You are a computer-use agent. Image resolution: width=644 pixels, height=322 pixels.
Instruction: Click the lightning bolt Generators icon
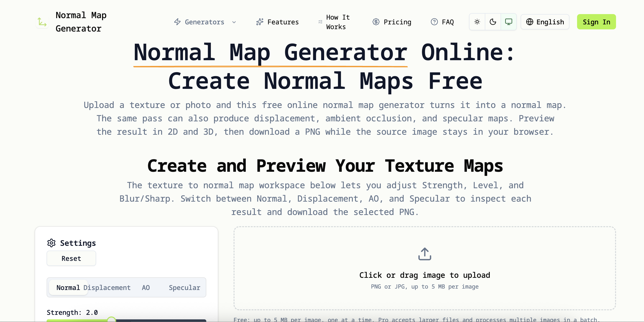tap(177, 22)
